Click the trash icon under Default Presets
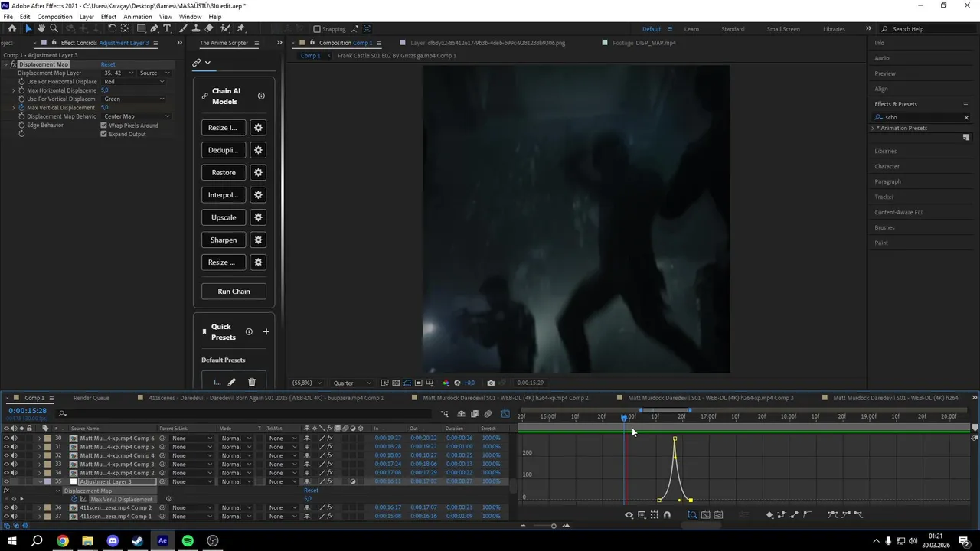This screenshot has height=551, width=980. [x=251, y=382]
